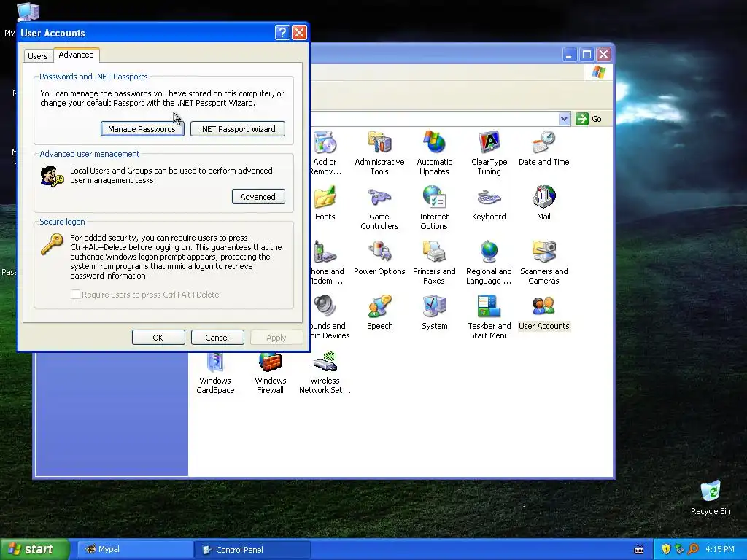Open Game Controllers applet
747x560 pixels.
pos(379,208)
